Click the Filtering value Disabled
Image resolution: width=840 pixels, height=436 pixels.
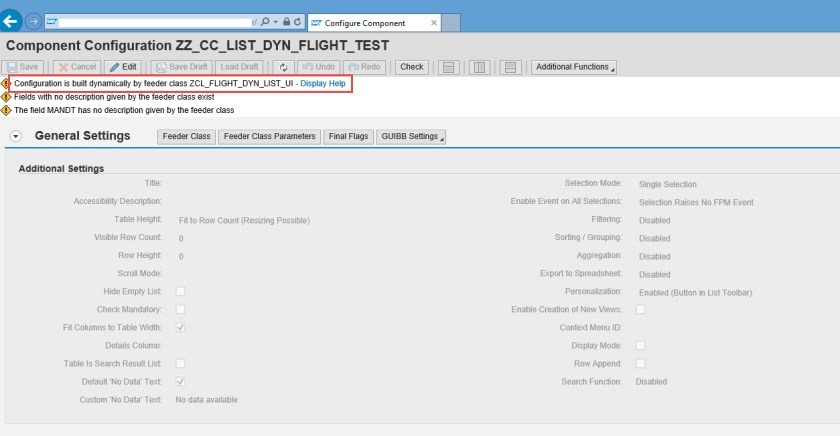click(654, 221)
